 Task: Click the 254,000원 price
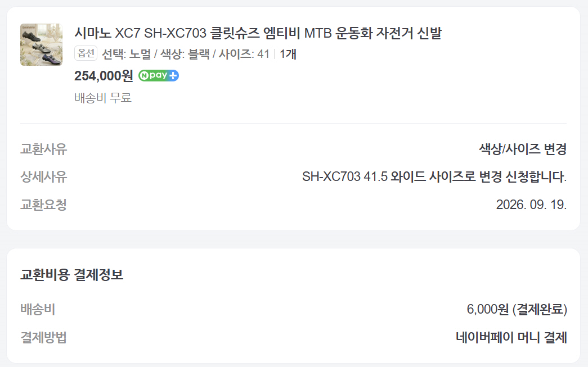tap(104, 76)
